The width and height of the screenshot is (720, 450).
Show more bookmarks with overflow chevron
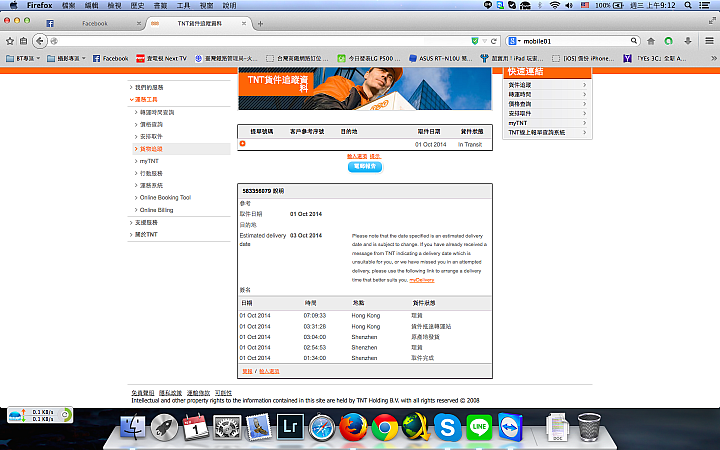pyautogui.click(x=714, y=58)
